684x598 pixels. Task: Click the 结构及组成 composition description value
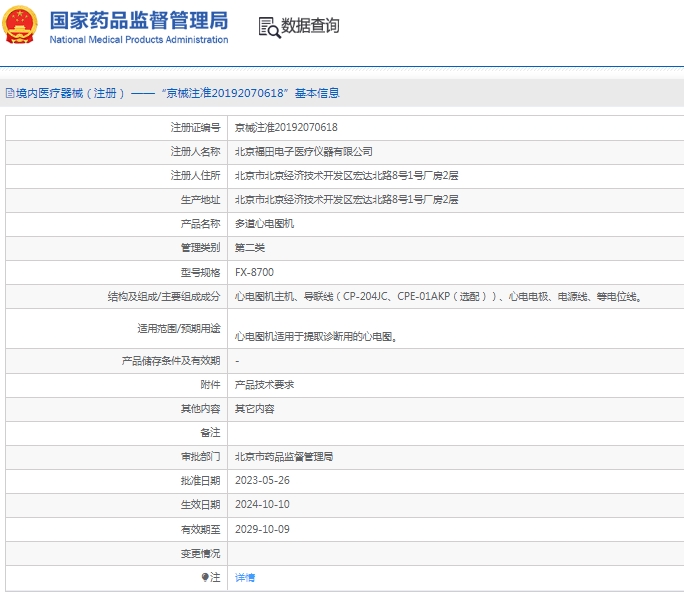click(x=438, y=297)
